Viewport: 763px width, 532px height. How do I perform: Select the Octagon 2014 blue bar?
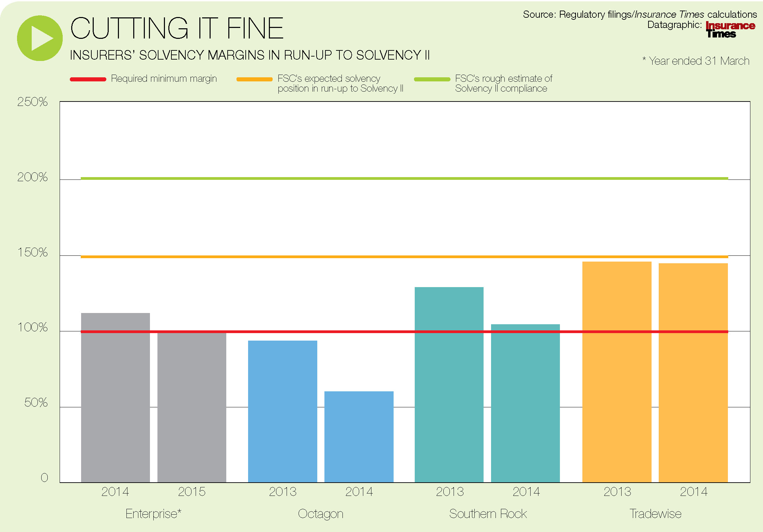point(359,438)
